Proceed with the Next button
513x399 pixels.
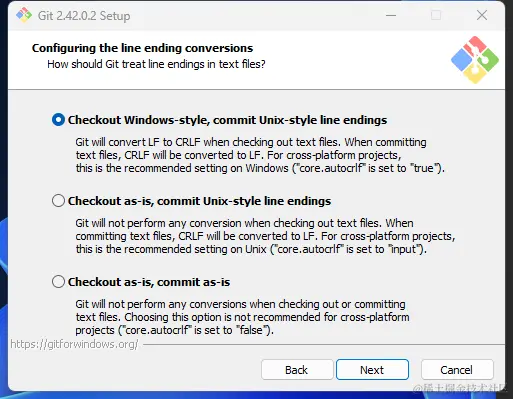click(372, 370)
